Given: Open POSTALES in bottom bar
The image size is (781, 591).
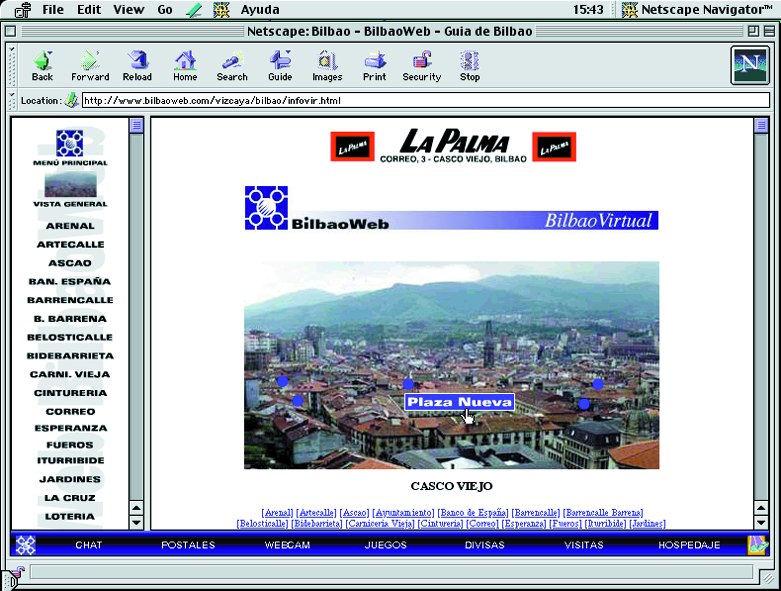Looking at the screenshot, I should click(188, 545).
